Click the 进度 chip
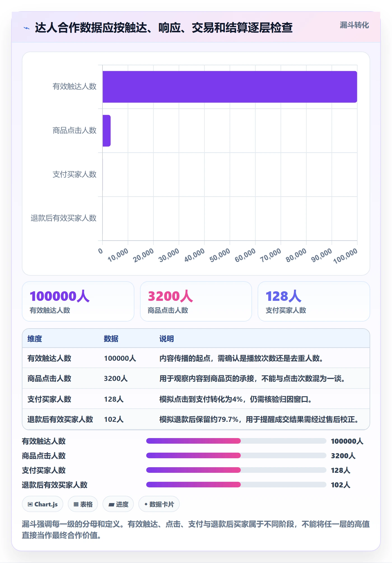The image size is (392, 563). 118,504
